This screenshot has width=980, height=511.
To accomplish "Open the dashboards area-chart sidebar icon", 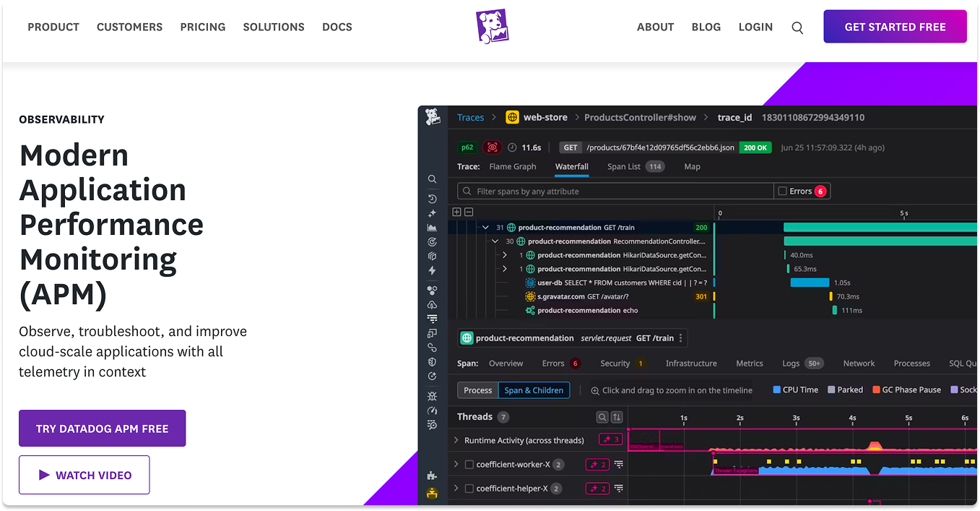I will point(432,228).
